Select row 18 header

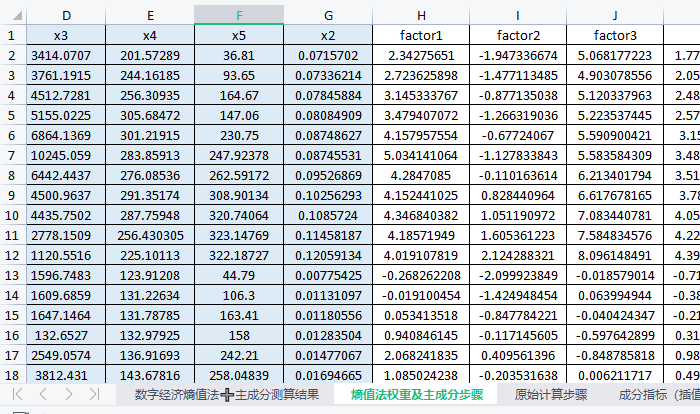12,375
